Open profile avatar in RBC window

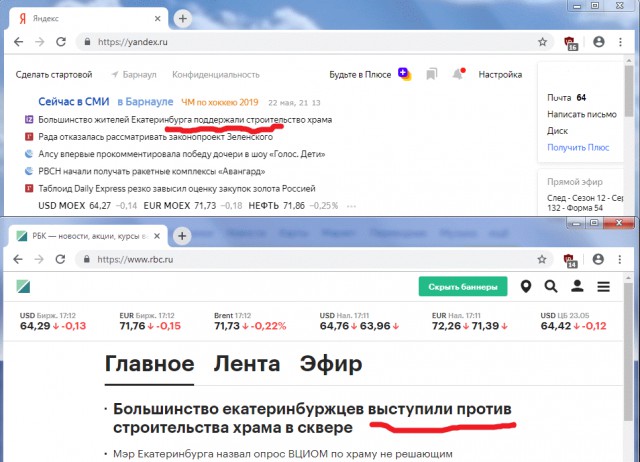point(598,259)
